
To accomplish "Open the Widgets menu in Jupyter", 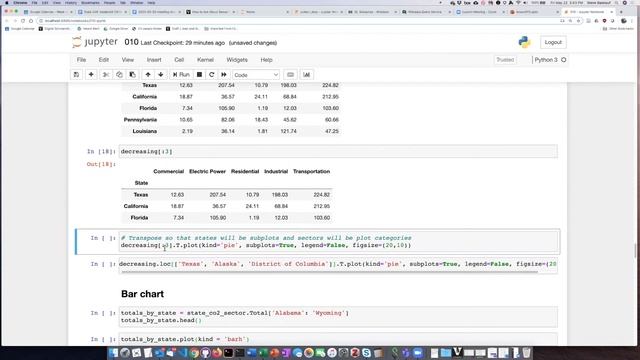I will pos(237,60).
